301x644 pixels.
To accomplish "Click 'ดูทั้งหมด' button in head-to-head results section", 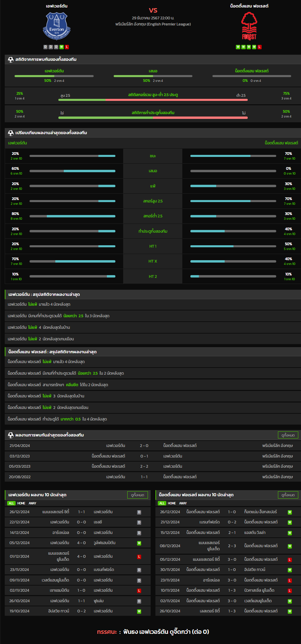I will 288,435.
